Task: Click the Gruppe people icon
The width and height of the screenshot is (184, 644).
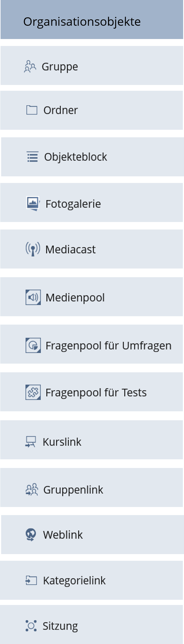Action: [30, 66]
